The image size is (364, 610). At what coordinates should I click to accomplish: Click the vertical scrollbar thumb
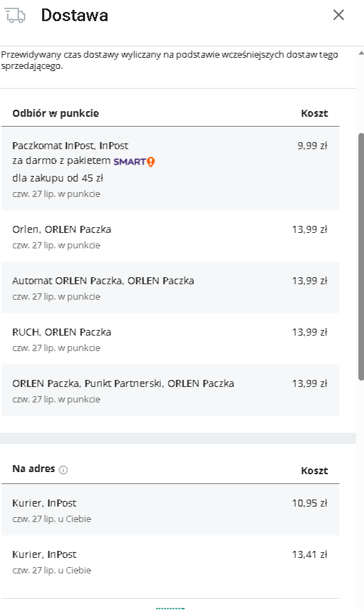pyautogui.click(x=361, y=257)
